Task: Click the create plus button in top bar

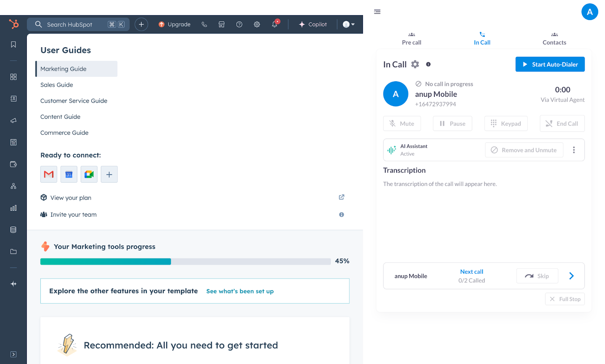Action: (x=141, y=24)
